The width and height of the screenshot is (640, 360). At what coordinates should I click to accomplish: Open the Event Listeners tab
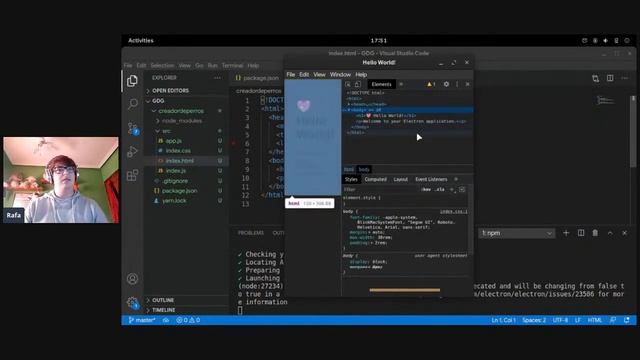pos(431,179)
